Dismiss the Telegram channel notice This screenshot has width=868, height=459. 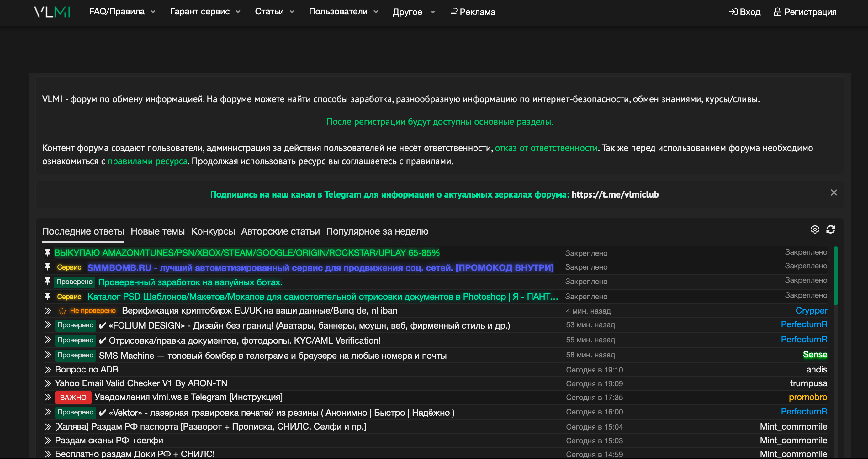(834, 193)
